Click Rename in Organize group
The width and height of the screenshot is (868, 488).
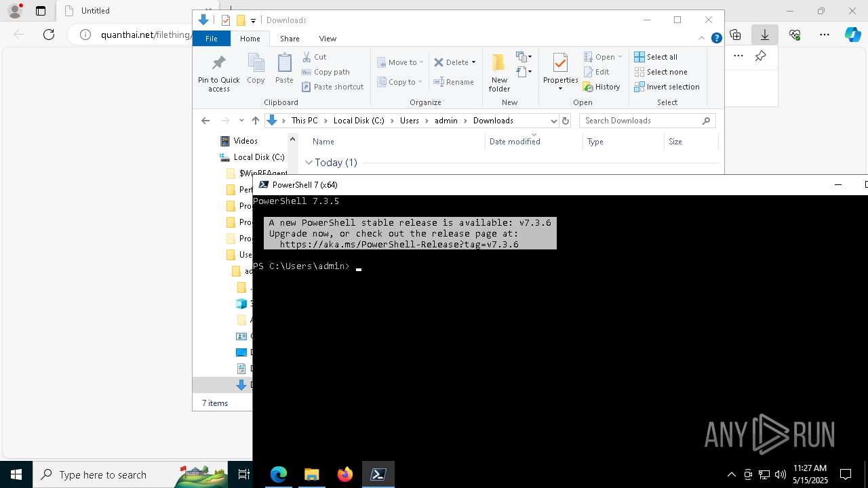454,82
